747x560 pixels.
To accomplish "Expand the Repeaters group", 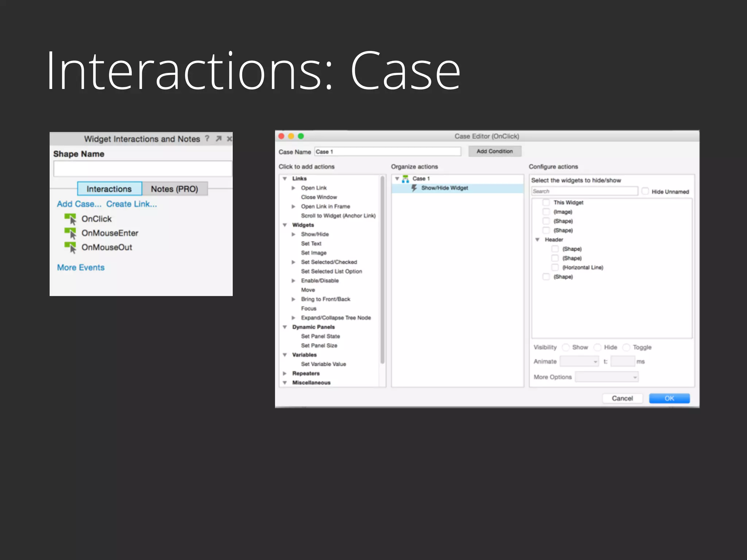I will coord(285,373).
